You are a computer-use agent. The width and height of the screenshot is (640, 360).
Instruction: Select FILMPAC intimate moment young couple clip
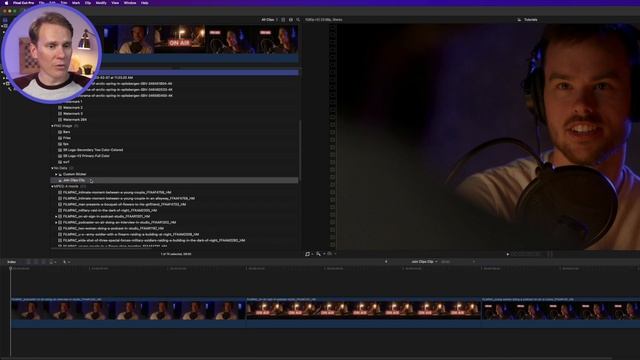tap(117, 192)
